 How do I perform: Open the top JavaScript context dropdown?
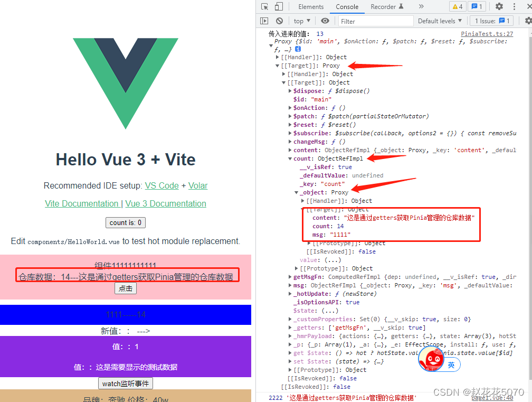click(x=302, y=21)
